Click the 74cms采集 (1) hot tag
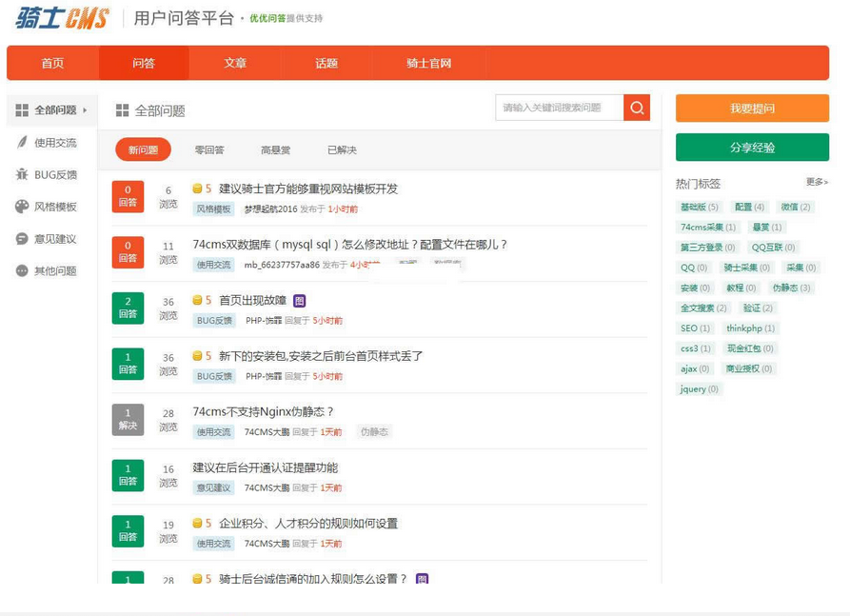The width and height of the screenshot is (850, 616). 708,228
